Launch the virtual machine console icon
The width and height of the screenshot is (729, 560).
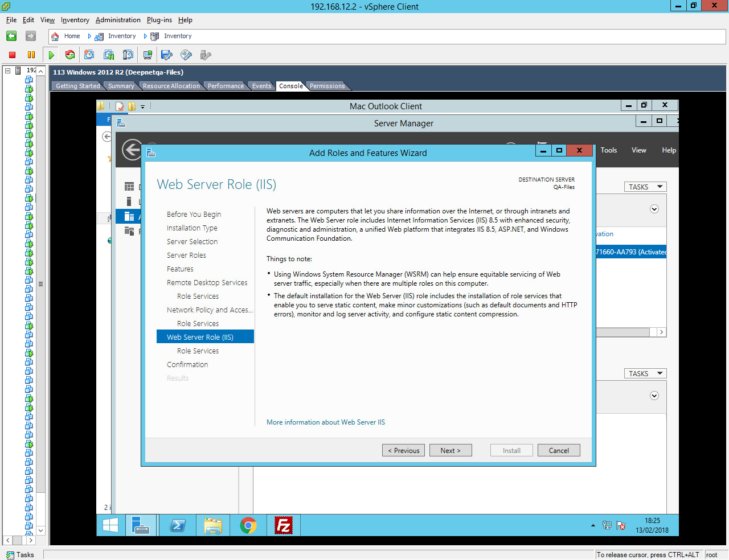[x=148, y=55]
